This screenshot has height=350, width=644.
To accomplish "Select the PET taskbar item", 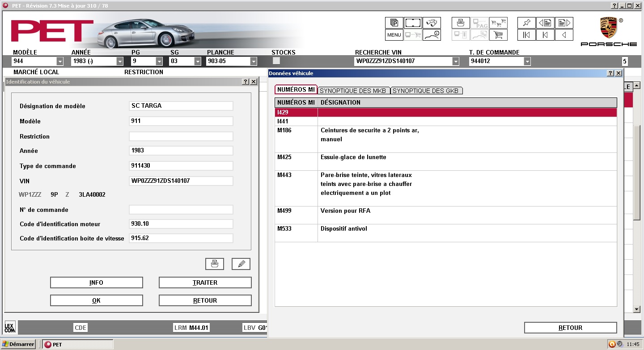I will tap(78, 344).
